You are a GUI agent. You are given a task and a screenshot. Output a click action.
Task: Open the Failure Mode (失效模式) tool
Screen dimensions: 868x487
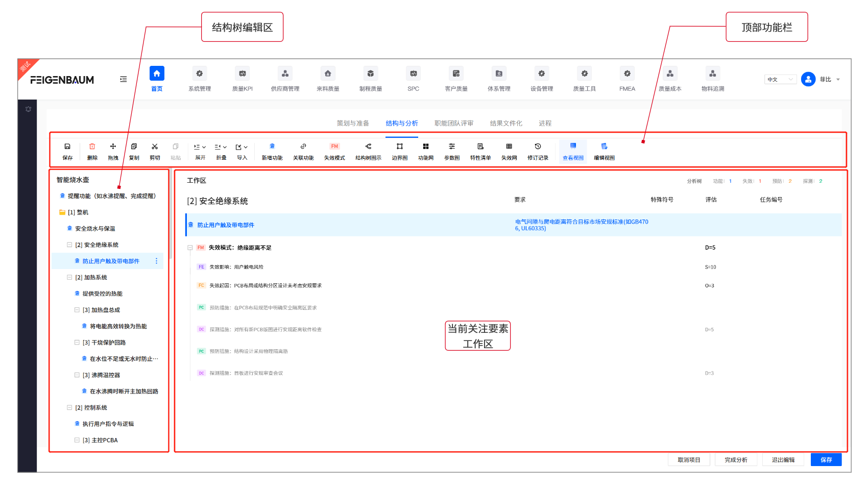[334, 147]
